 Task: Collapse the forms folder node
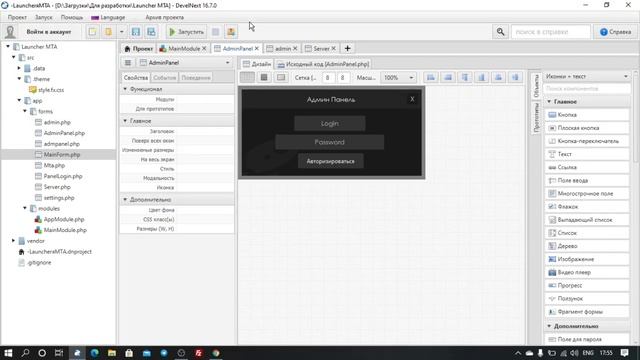25,111
